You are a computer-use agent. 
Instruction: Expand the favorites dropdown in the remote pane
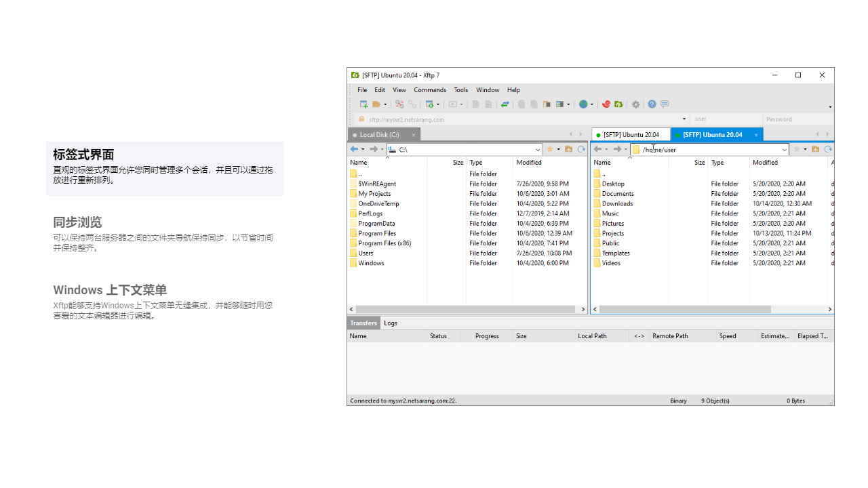(x=805, y=149)
